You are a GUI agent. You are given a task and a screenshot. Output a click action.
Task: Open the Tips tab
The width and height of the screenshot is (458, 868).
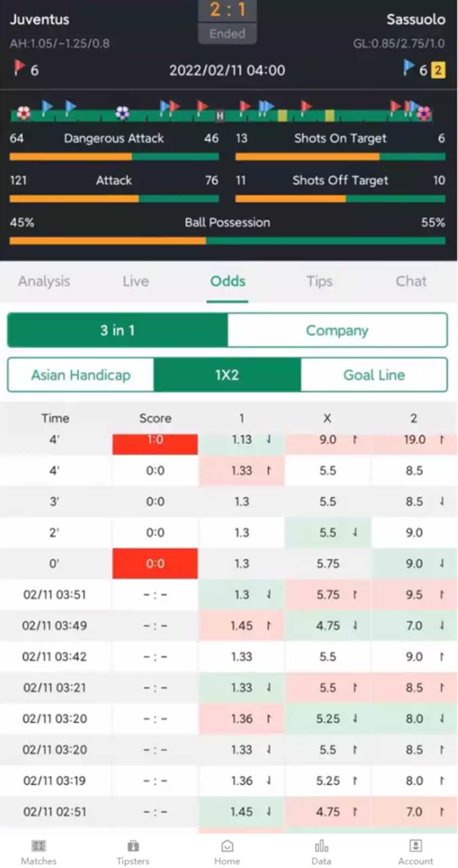(x=319, y=281)
